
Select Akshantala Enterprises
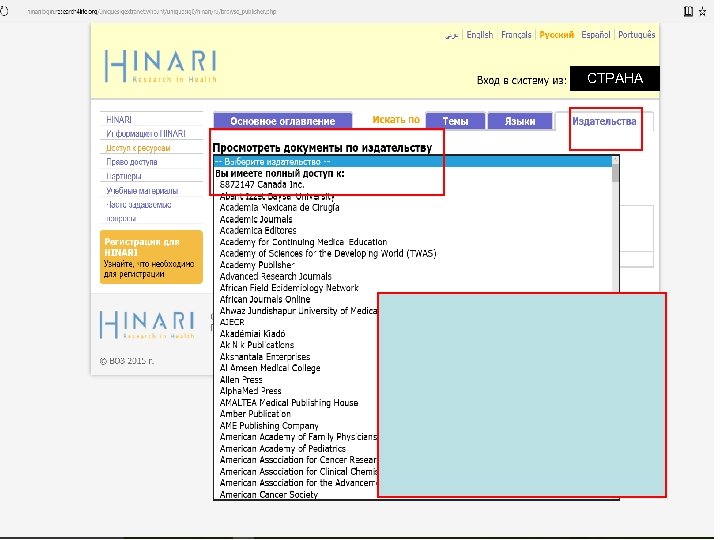(x=264, y=357)
